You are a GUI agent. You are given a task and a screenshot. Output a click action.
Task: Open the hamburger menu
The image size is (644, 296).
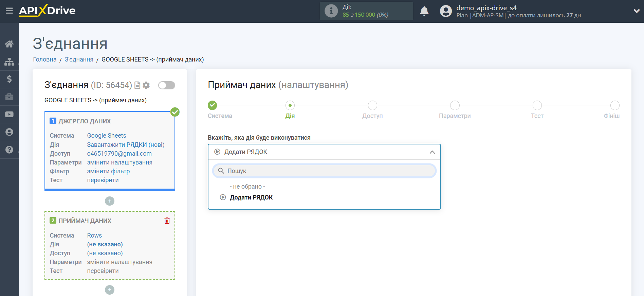[x=9, y=11]
